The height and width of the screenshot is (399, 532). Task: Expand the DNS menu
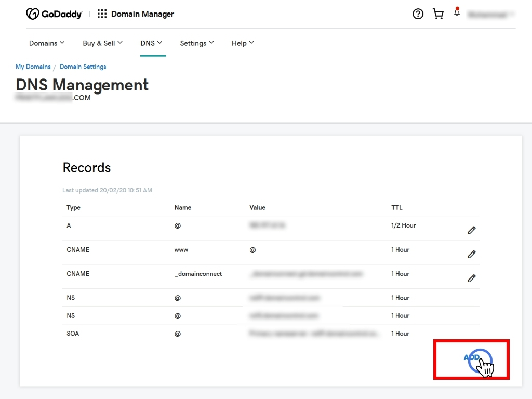pyautogui.click(x=151, y=43)
